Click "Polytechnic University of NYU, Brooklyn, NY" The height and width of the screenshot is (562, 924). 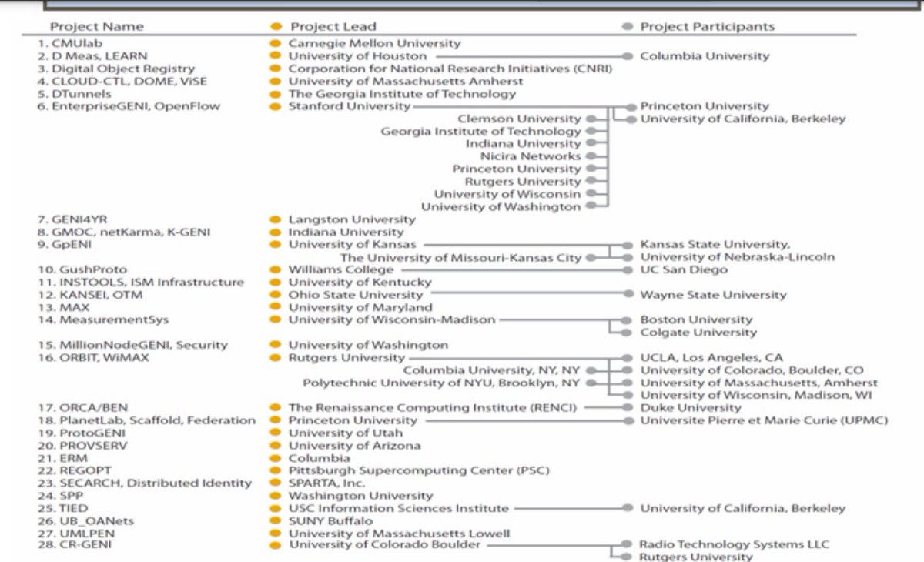click(442, 383)
